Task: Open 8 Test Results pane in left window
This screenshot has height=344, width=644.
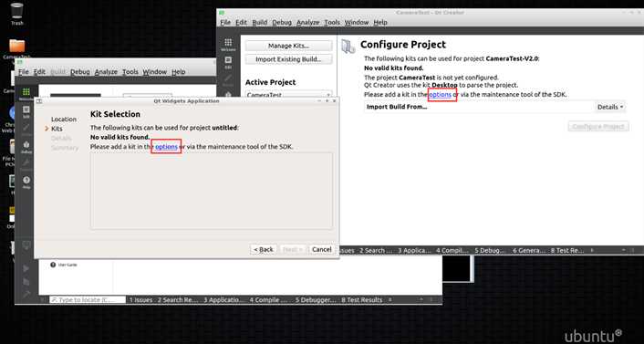Action: pyautogui.click(x=362, y=300)
